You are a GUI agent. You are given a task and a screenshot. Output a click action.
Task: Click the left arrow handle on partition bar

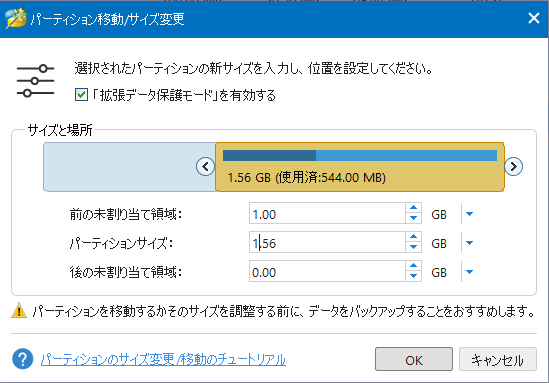coord(205,166)
